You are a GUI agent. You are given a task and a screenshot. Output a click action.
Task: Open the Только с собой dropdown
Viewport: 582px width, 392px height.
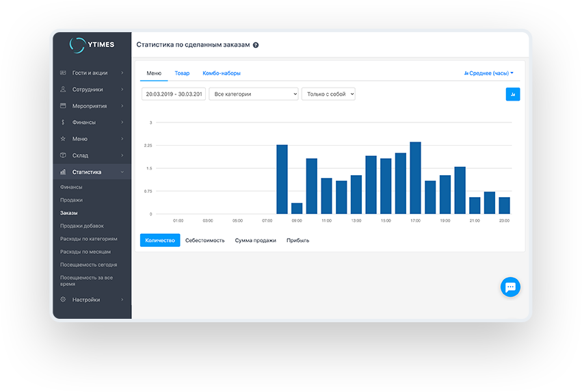click(x=328, y=94)
